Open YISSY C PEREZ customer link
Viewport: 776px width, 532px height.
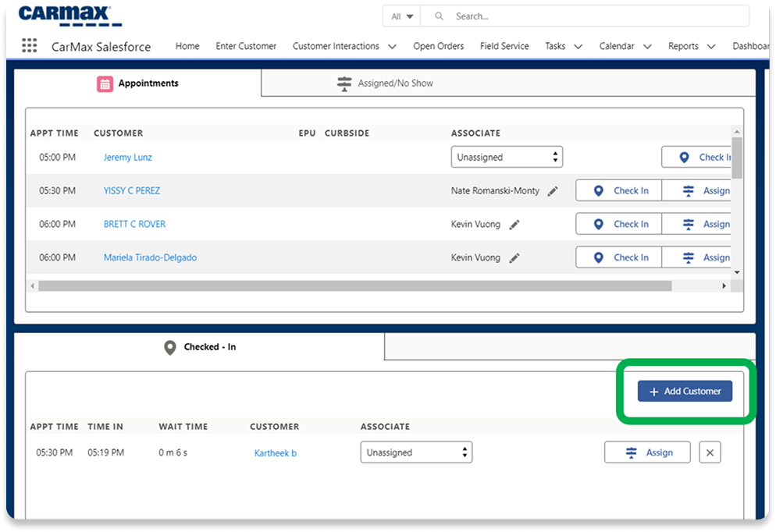pyautogui.click(x=132, y=191)
